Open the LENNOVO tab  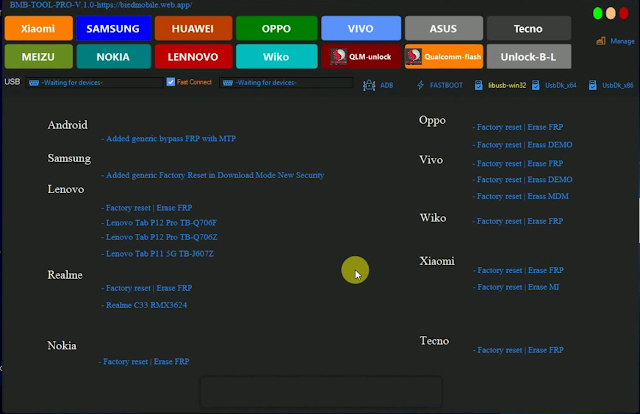point(193,56)
